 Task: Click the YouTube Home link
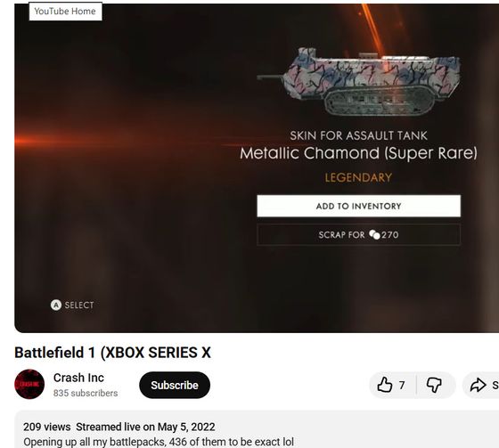coord(65,12)
